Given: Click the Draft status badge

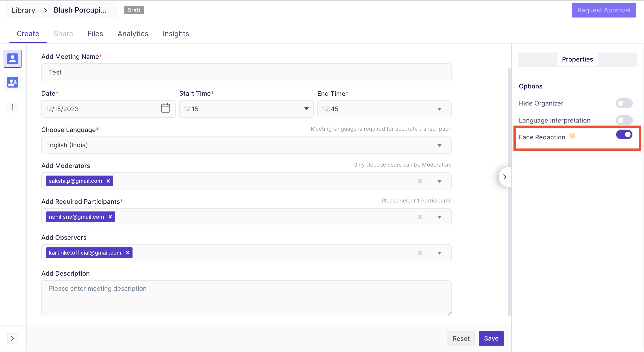Looking at the screenshot, I should 134,10.
